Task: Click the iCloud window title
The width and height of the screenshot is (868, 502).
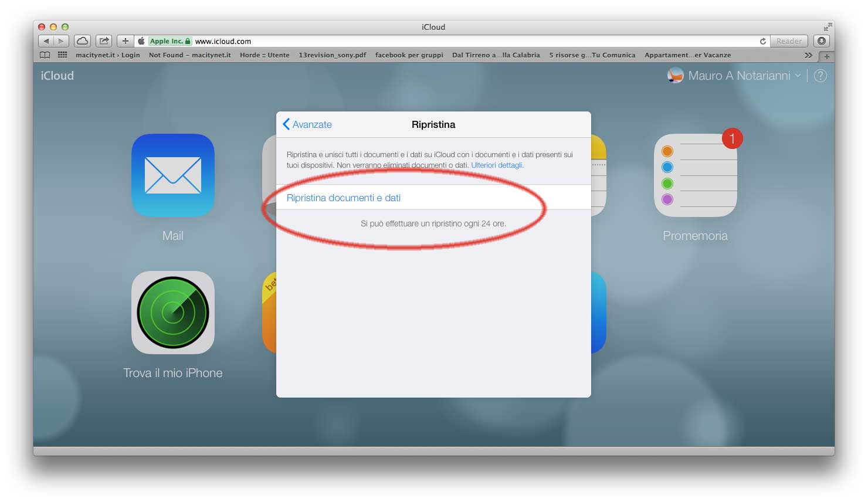Action: coord(433,27)
